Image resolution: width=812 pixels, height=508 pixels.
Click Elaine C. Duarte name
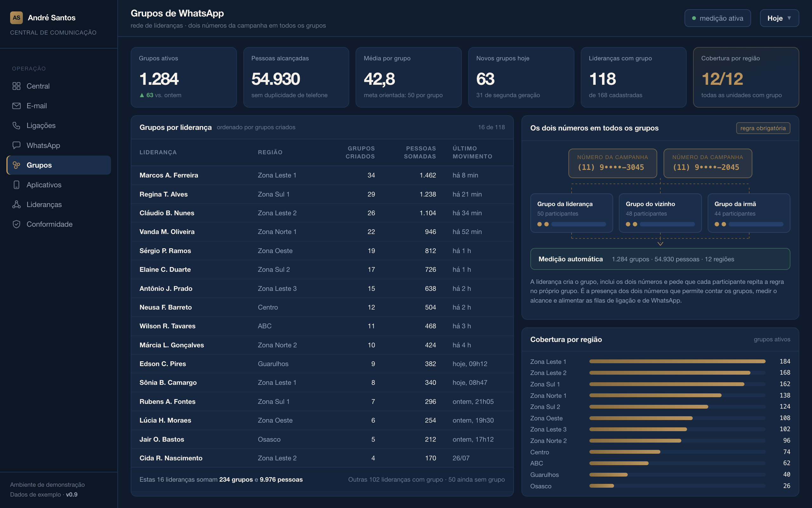tap(165, 270)
